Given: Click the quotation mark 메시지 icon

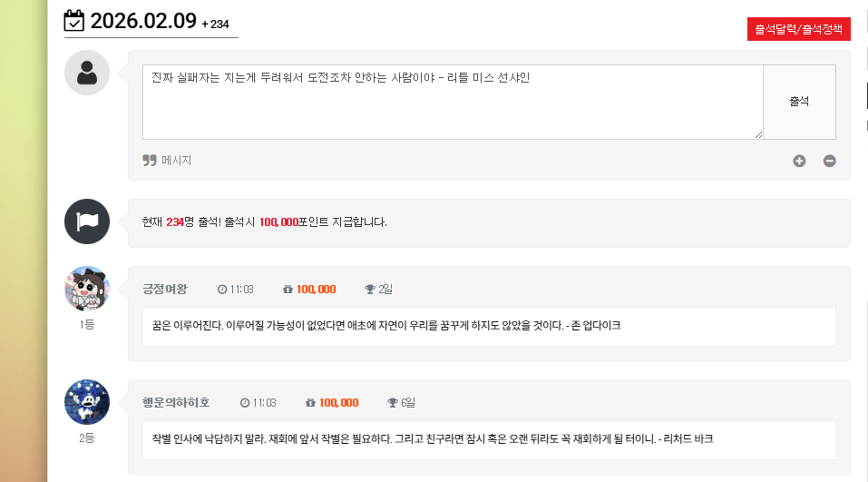Looking at the screenshot, I should click(150, 161).
